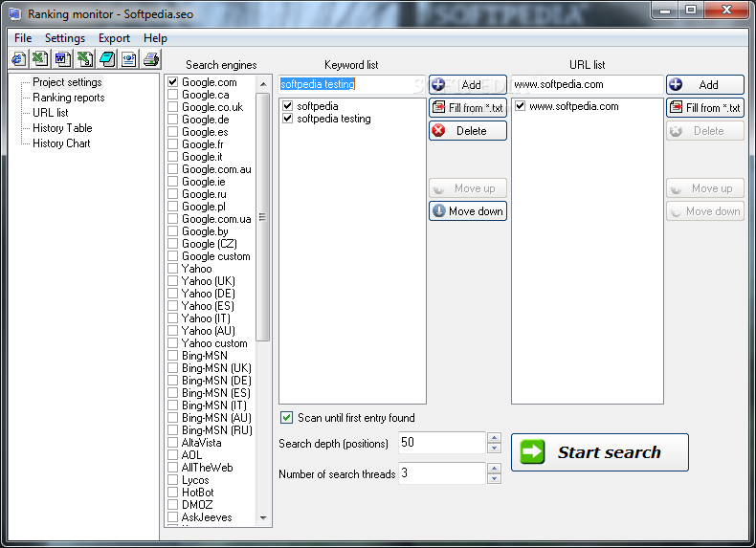
Task: Enable the Google custom search engine
Action: pos(172,256)
